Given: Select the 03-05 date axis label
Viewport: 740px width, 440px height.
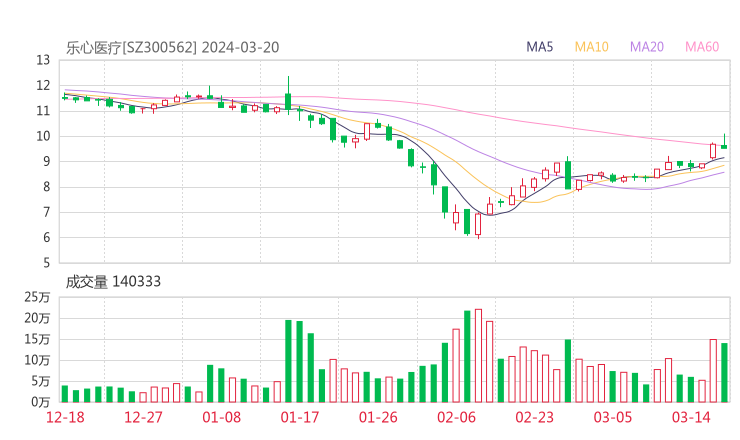Looking at the screenshot, I should pyautogui.click(x=613, y=417).
